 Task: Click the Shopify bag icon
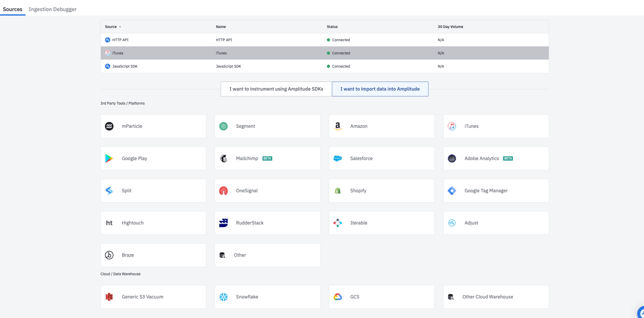pyautogui.click(x=337, y=191)
